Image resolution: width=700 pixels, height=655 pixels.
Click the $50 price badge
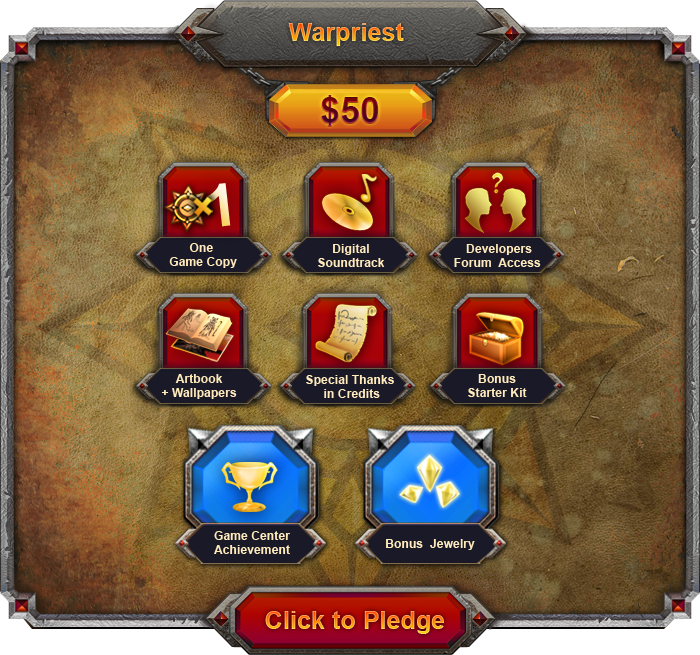tap(350, 110)
